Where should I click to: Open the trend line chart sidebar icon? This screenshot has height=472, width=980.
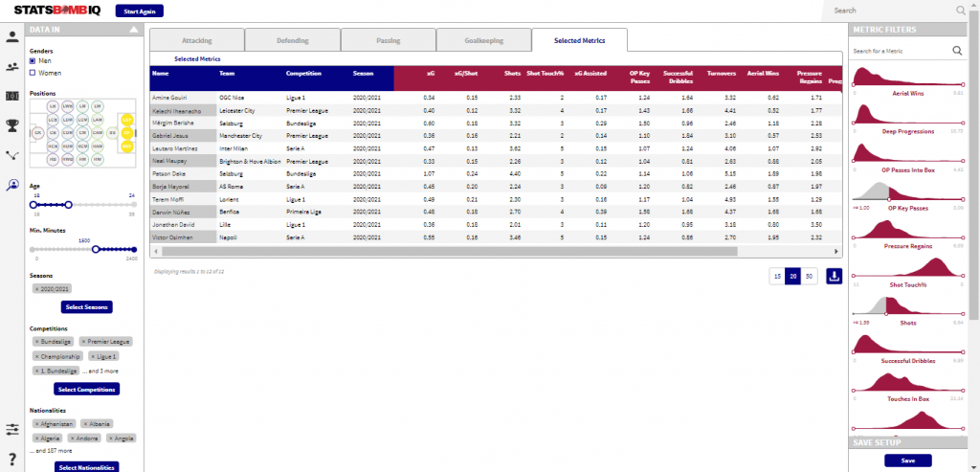tap(11, 155)
